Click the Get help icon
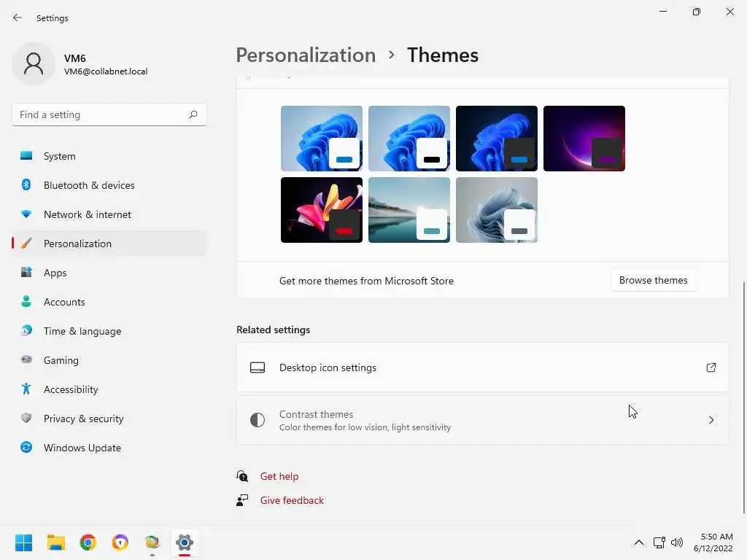This screenshot has height=560, width=747. (242, 475)
